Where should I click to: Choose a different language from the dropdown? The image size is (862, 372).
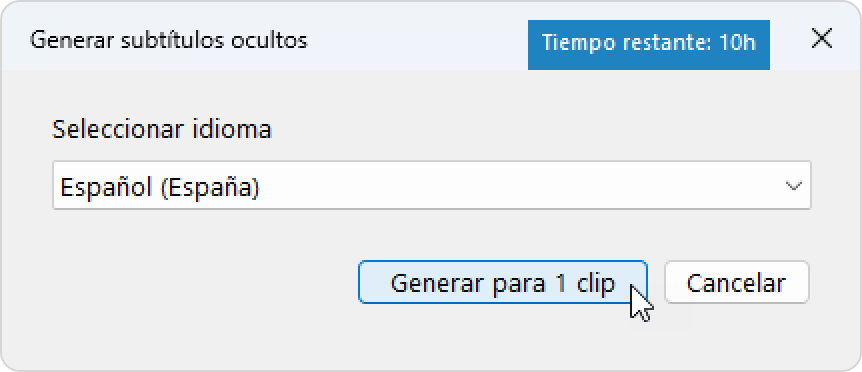pos(432,185)
